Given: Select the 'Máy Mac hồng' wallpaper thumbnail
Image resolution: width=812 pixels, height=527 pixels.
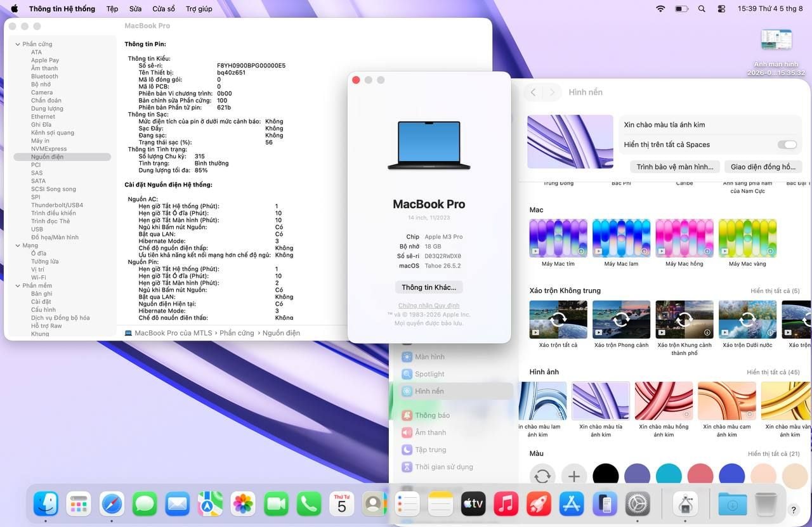Looking at the screenshot, I should [684, 238].
